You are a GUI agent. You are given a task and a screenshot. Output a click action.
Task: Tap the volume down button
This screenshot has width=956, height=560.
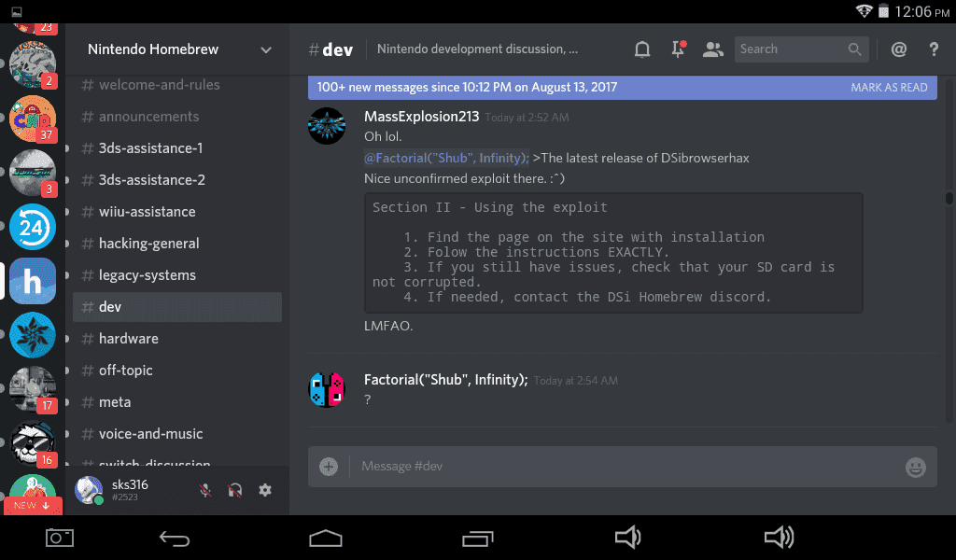click(x=627, y=538)
